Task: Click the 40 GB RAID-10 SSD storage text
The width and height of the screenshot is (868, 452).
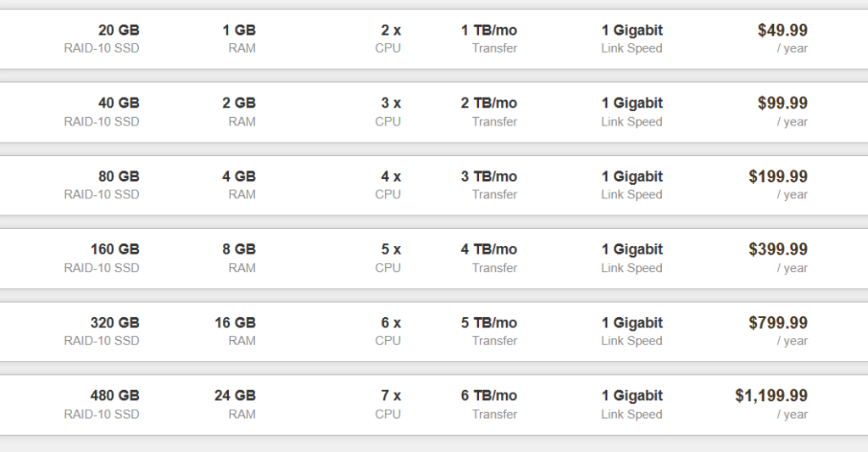Action: [102, 111]
